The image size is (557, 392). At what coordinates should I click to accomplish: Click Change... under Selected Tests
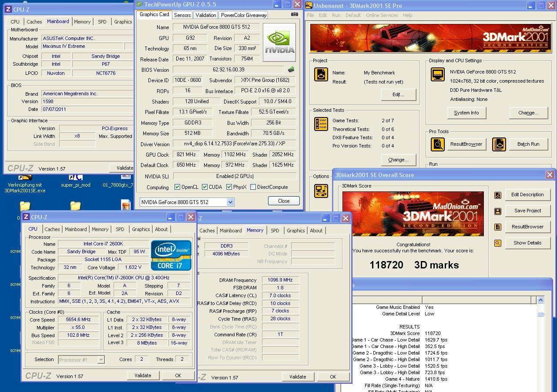[398, 160]
